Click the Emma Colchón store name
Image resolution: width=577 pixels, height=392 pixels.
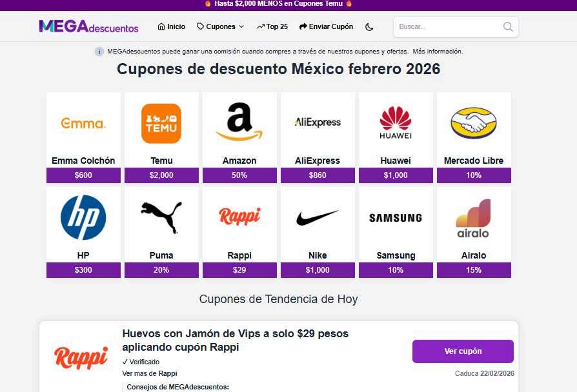[x=83, y=161]
